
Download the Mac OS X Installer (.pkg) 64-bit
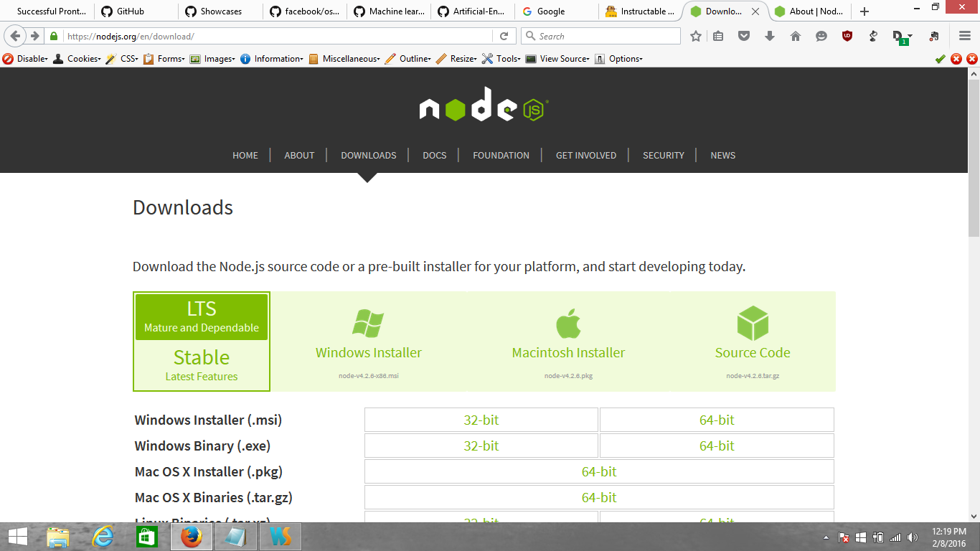(x=599, y=471)
